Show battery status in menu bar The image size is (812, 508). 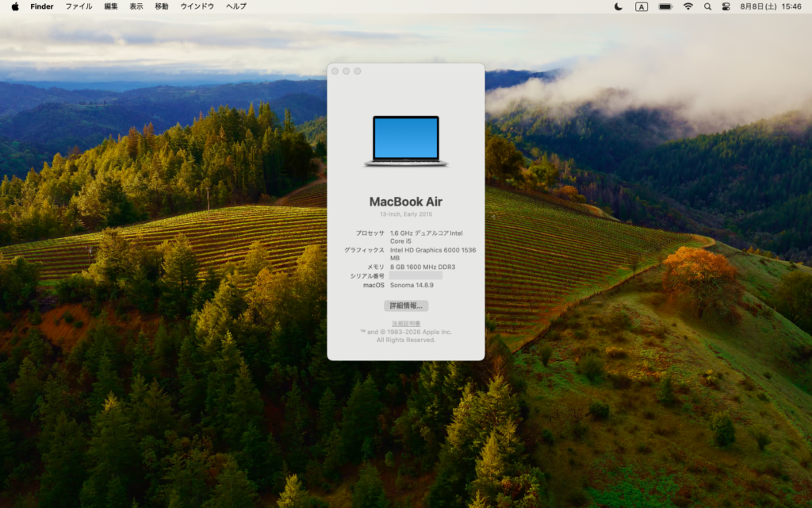[x=665, y=6]
